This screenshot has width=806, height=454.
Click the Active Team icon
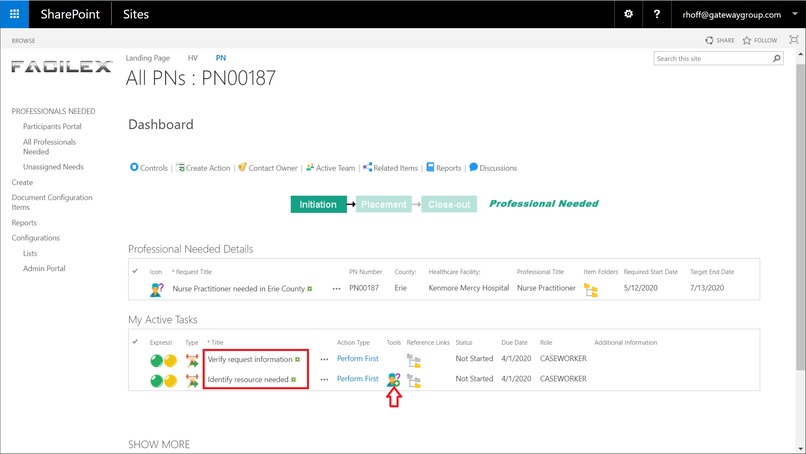pos(310,167)
